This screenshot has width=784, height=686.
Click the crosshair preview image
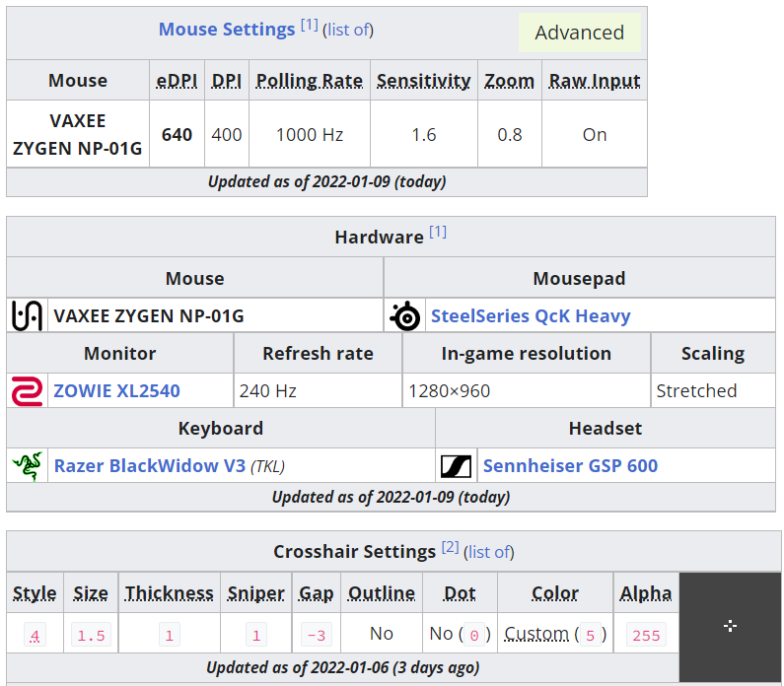click(x=730, y=627)
